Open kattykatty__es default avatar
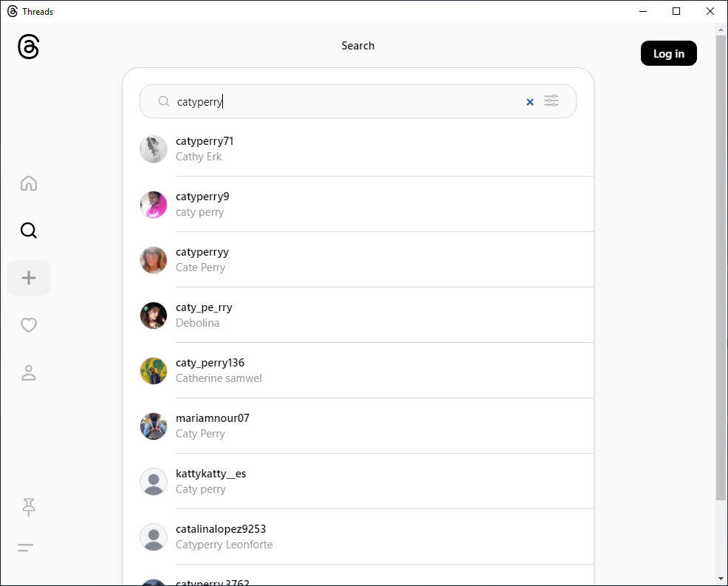 point(154,482)
